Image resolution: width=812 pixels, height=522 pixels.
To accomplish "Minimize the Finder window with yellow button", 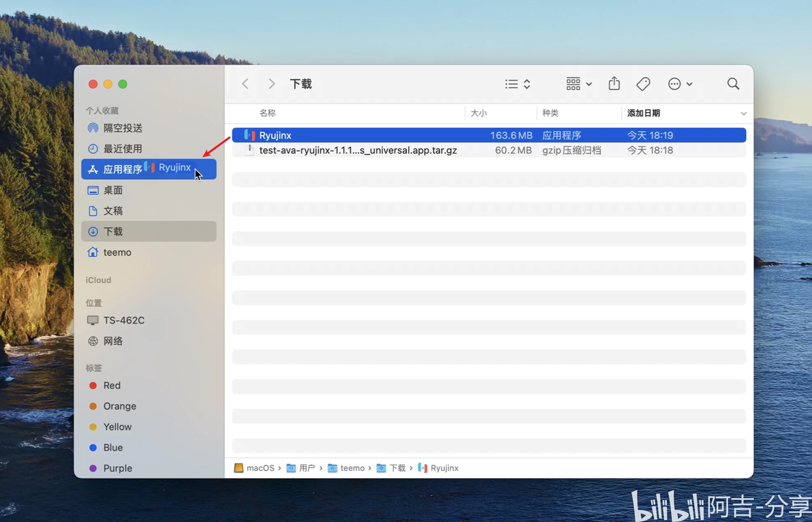I will (108, 84).
